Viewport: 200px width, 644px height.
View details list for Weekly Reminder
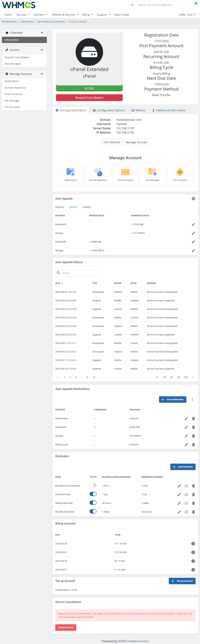coord(186,503)
